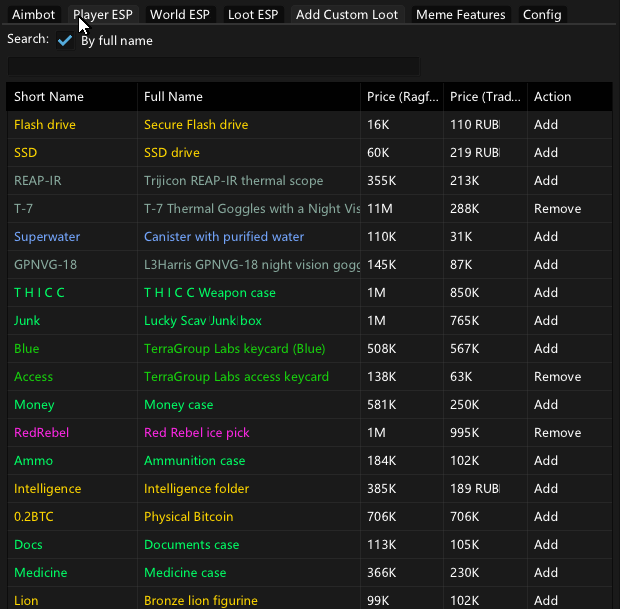Add the Trijicon REAP-IR thermal scope
The height and width of the screenshot is (609, 620).
(x=546, y=181)
